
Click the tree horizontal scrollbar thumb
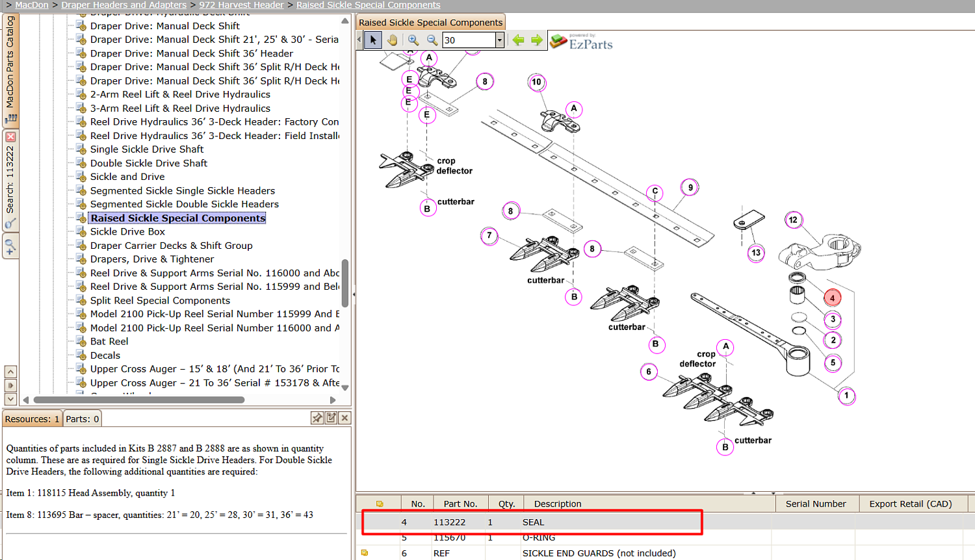click(x=139, y=400)
